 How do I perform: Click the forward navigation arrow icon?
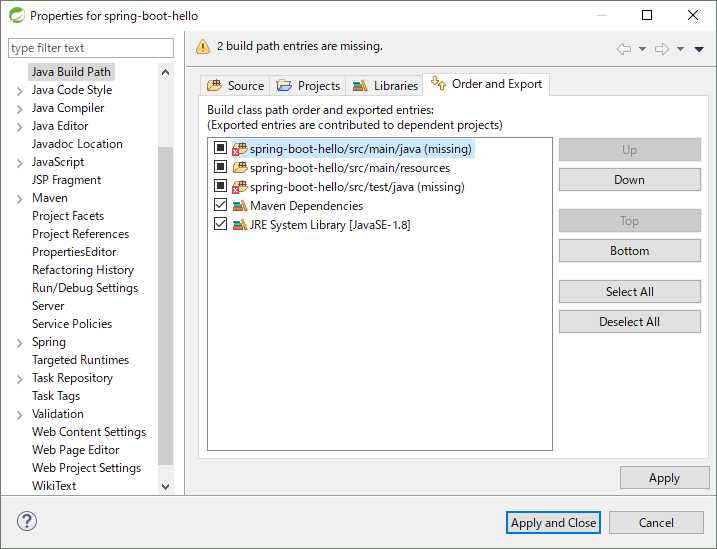[x=662, y=48]
